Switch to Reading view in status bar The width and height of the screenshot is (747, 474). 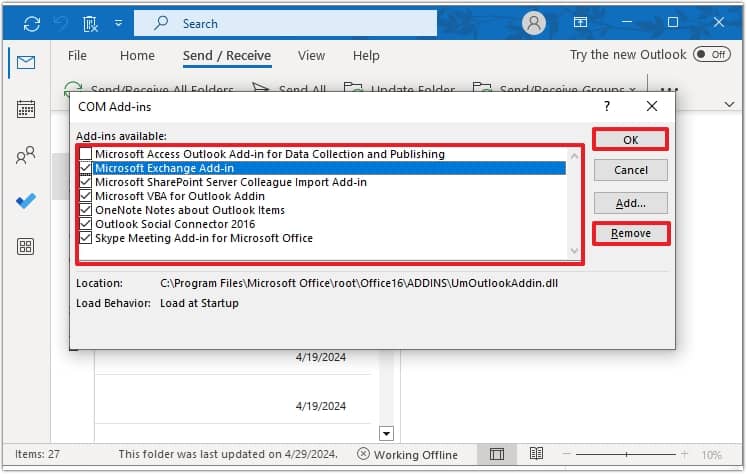coord(536,454)
